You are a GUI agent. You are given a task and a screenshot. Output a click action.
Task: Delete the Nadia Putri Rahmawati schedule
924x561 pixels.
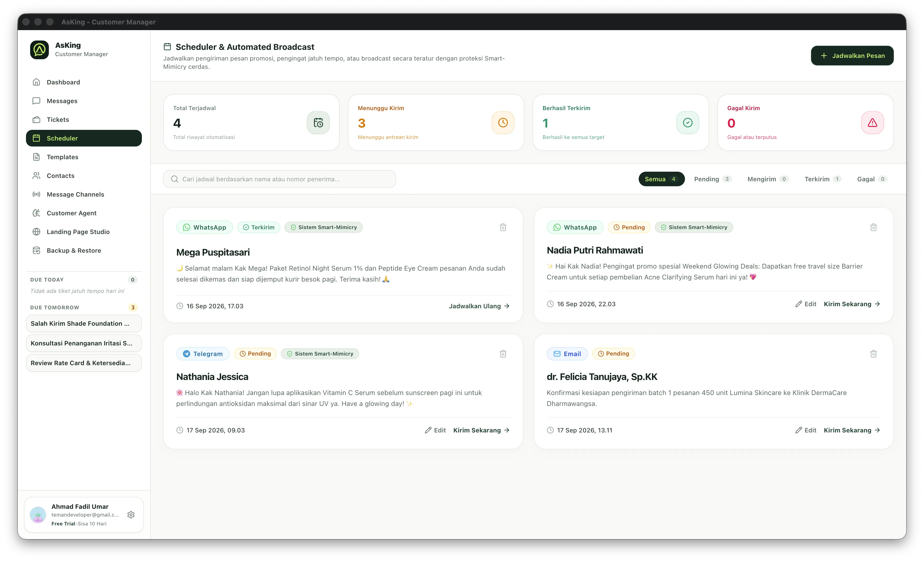pos(873,228)
